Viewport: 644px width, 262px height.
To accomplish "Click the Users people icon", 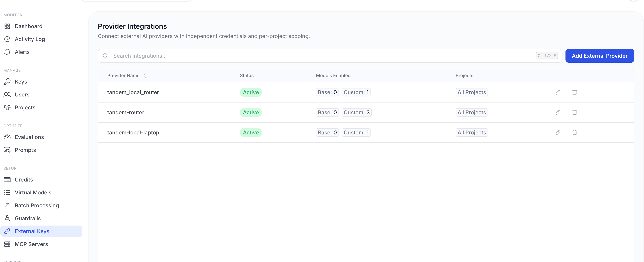I will pos(7,95).
